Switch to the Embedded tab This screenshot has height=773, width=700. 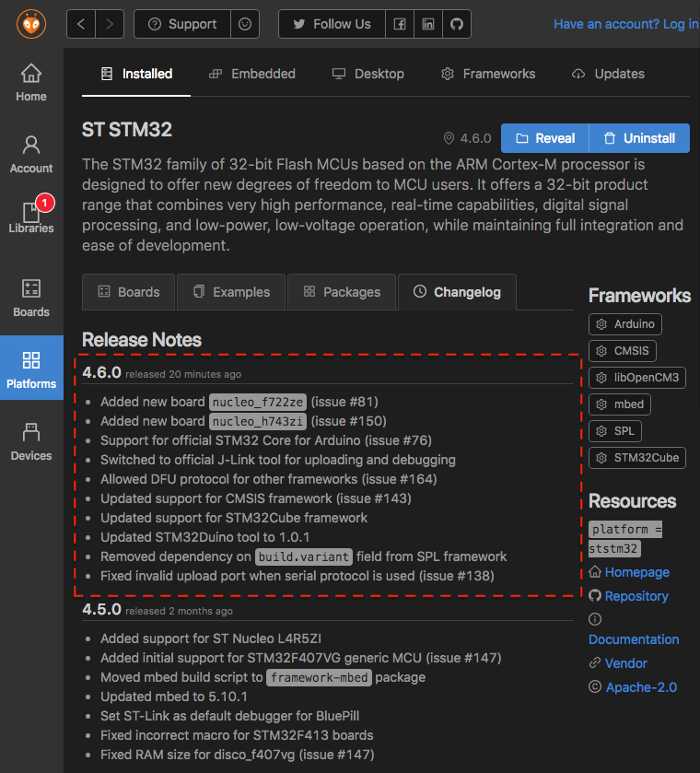tap(251, 74)
